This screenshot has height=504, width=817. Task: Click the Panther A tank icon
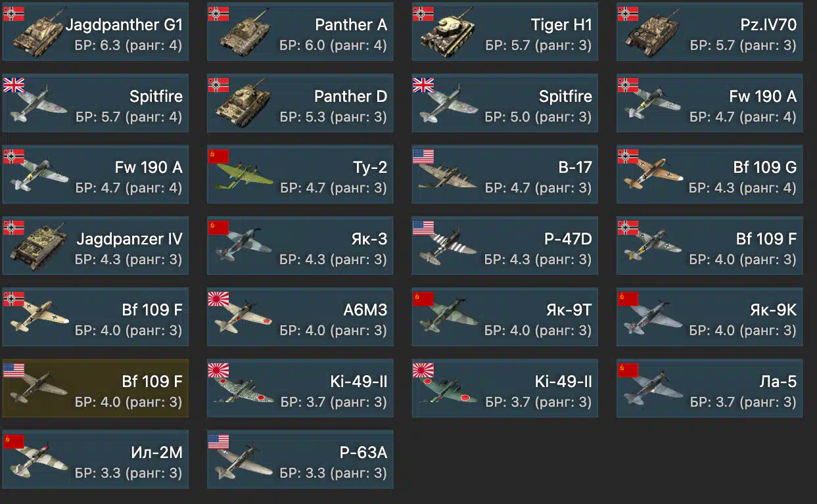[x=245, y=34]
